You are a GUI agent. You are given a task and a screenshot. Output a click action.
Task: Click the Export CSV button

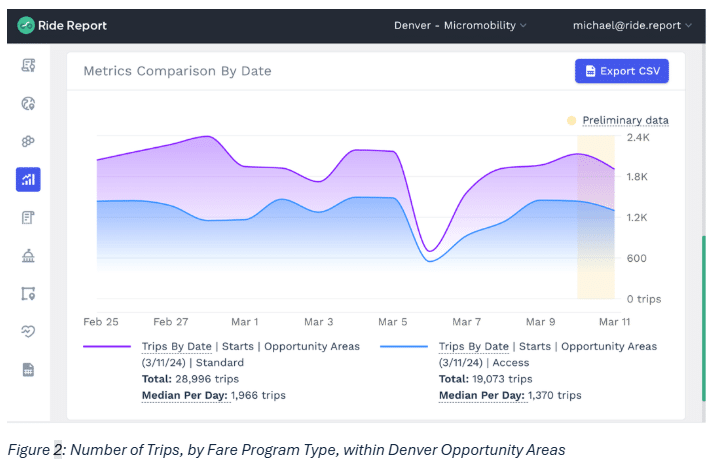tap(621, 71)
